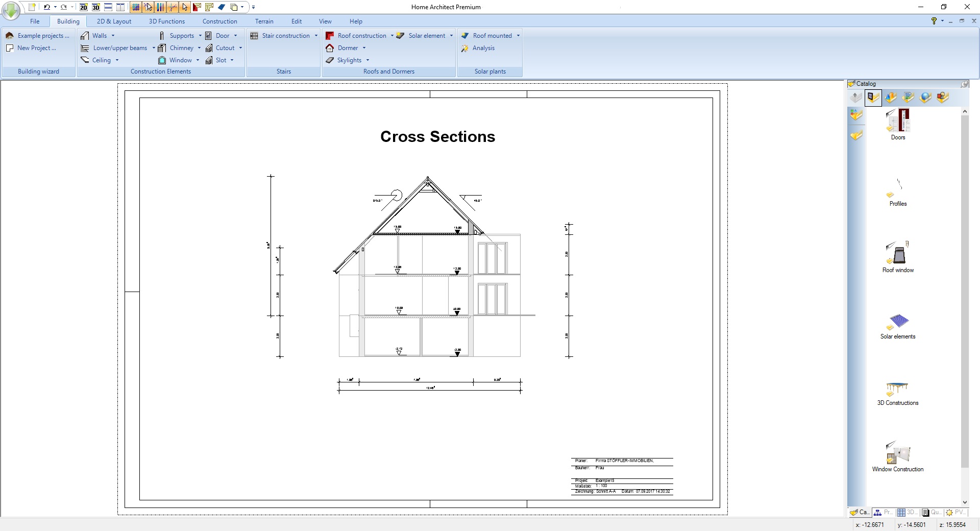Open the Analysis tool in Solar plants
This screenshot has width=980, height=531.
(483, 47)
